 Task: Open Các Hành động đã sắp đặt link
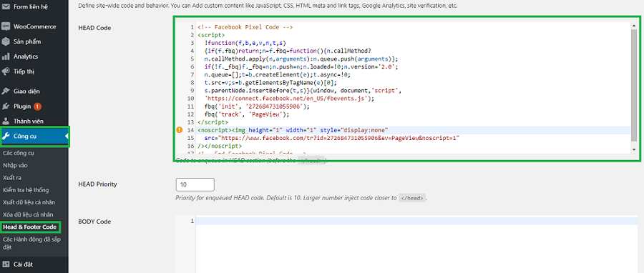(31, 244)
